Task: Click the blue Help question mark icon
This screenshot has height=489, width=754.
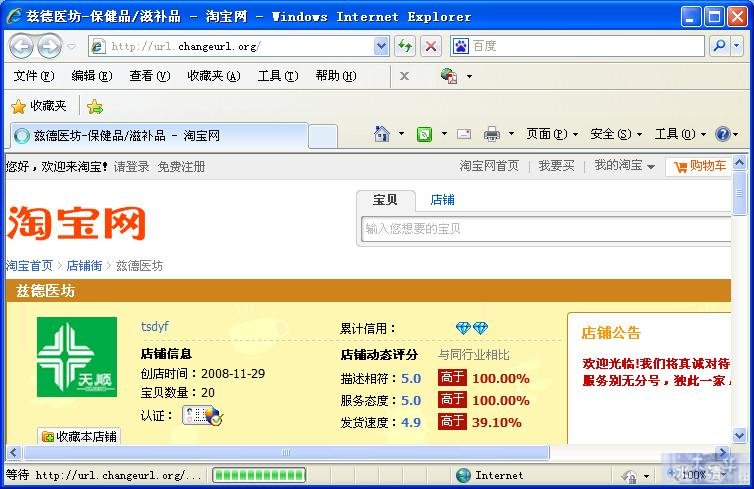Action: 723,134
